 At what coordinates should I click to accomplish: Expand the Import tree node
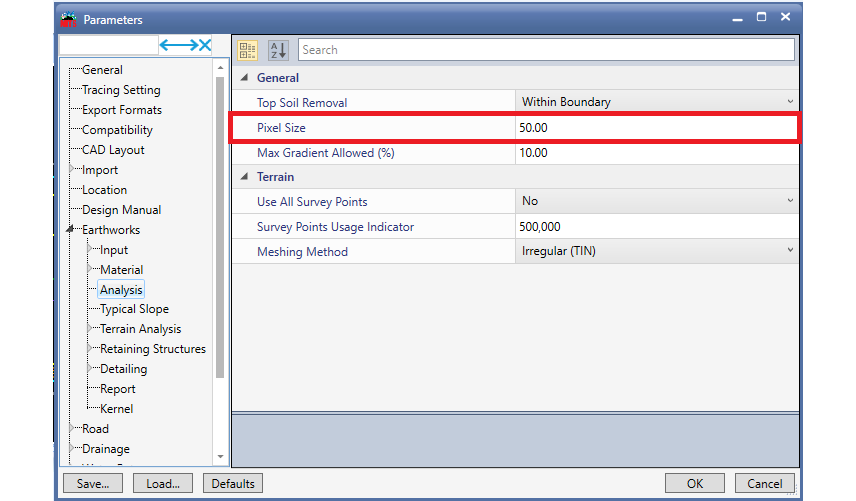(x=72, y=169)
